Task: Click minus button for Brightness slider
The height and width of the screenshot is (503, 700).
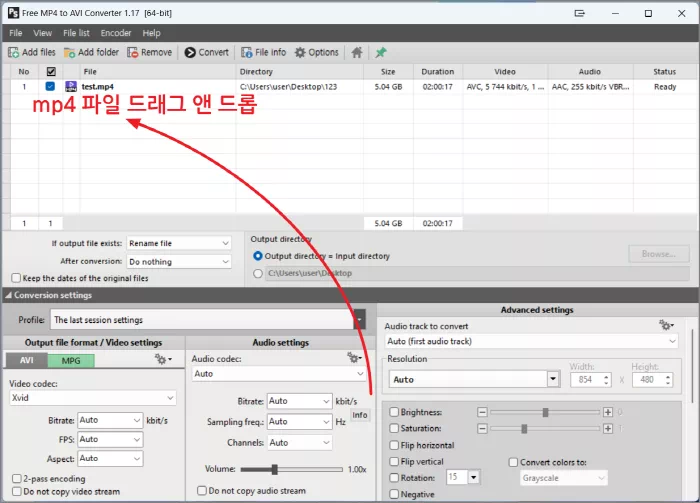Action: 482,412
